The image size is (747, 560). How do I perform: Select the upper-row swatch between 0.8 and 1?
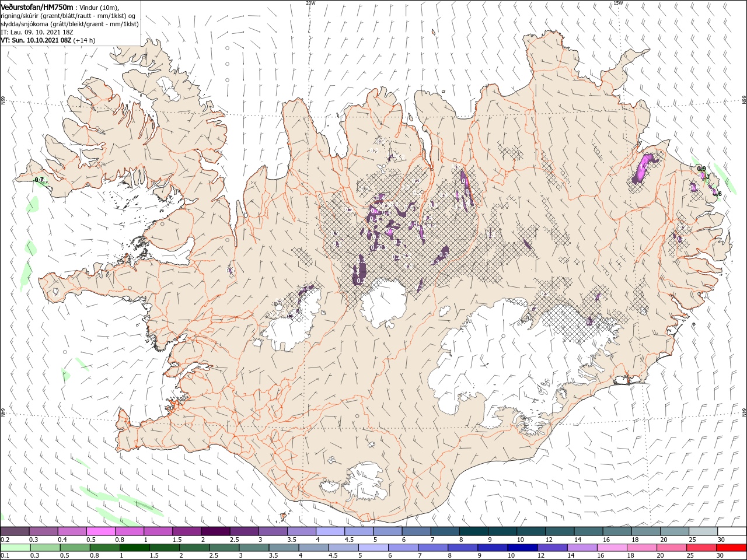click(129, 531)
